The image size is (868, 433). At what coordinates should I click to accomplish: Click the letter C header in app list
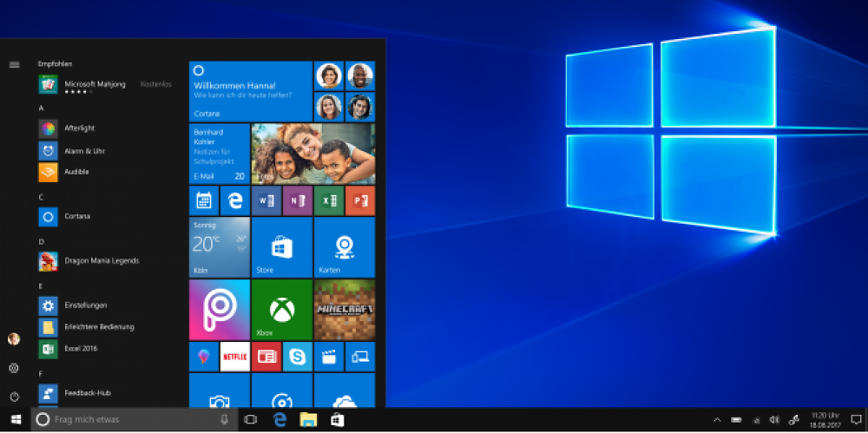pos(41,197)
